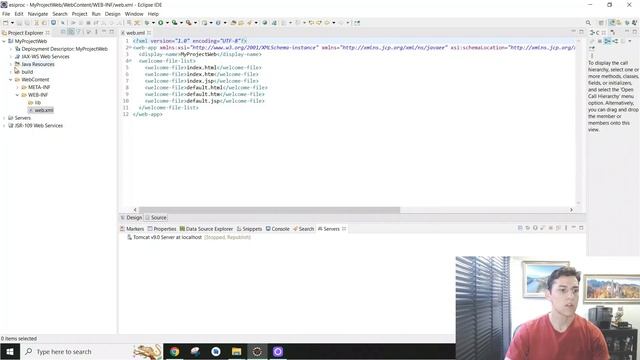Close the web.xml editor tab

point(149,33)
